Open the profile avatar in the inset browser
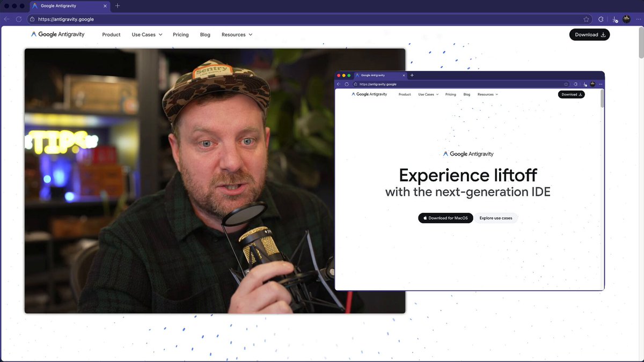Screen dimensions: 644x362 592,84
